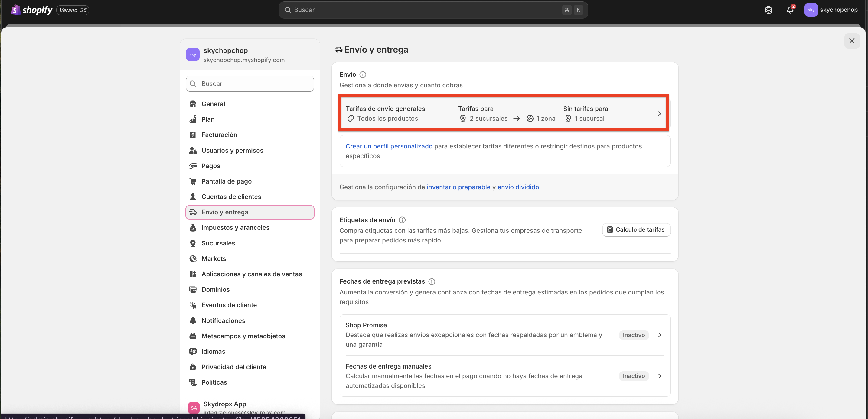Open General settings

pos(250,104)
